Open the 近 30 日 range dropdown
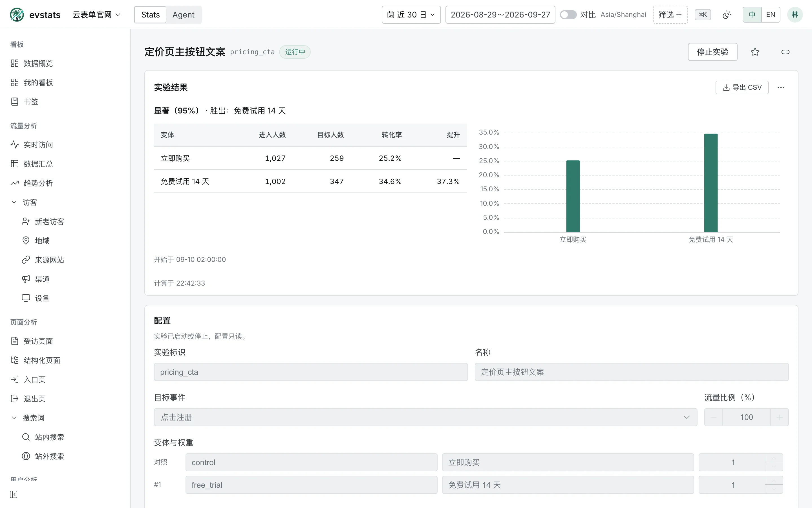 coord(411,15)
